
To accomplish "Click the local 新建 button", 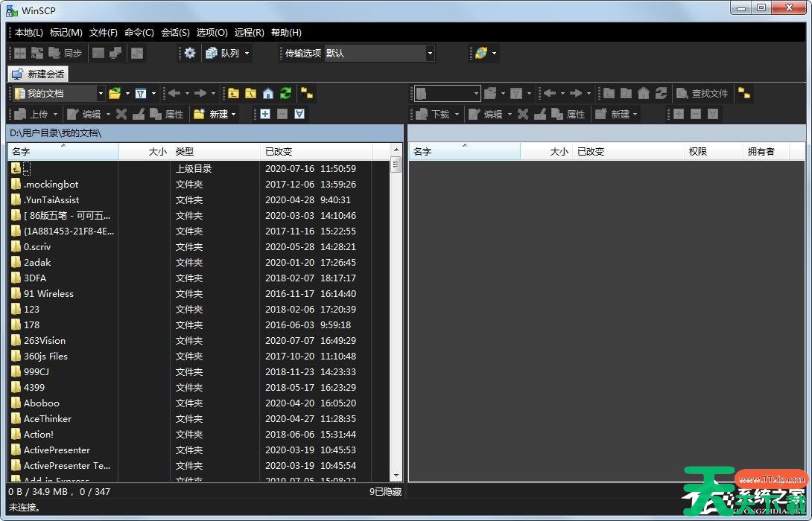I will tap(212, 114).
